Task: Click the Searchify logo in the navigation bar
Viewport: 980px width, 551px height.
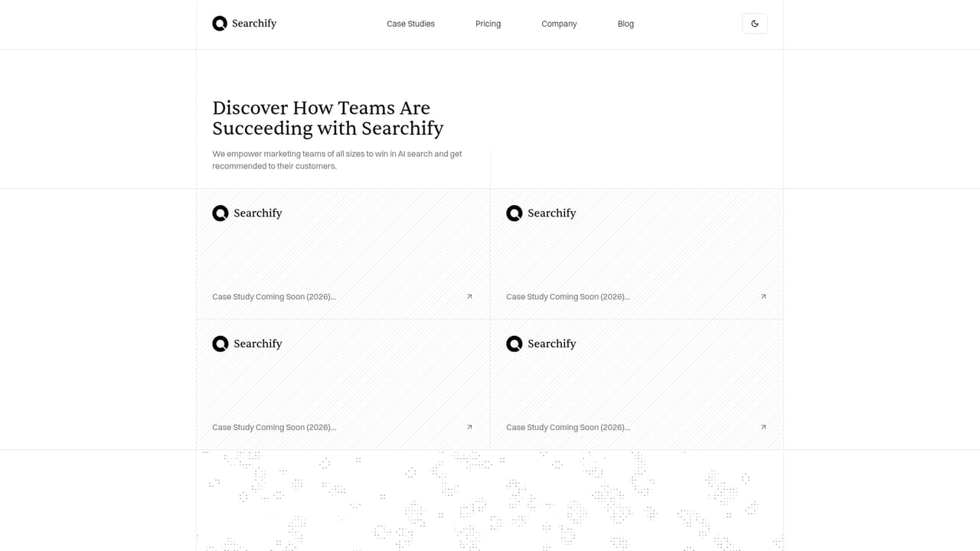Action: coord(244,24)
